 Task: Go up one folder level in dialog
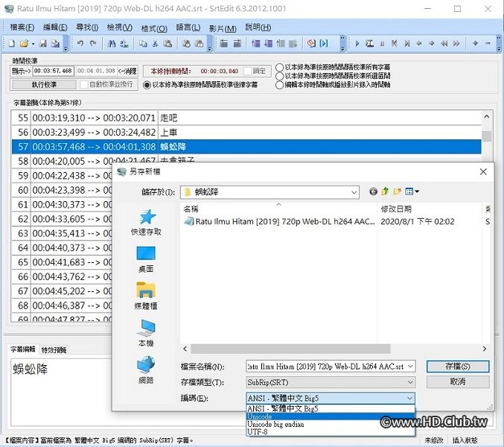tap(385, 191)
